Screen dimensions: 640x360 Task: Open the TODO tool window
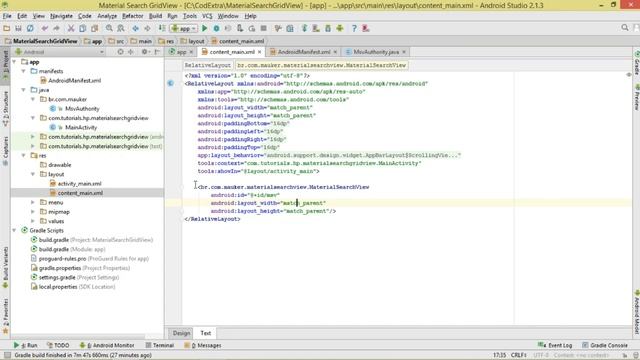[58, 345]
